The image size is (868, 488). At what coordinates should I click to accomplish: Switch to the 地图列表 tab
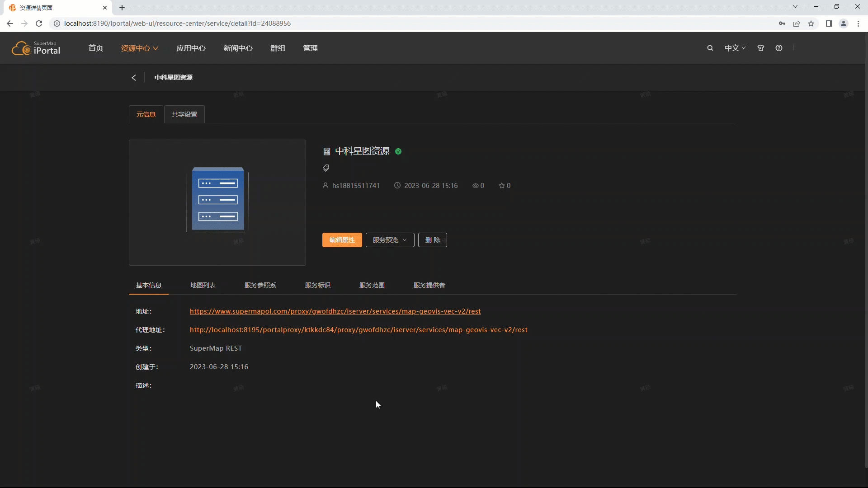[203, 285]
